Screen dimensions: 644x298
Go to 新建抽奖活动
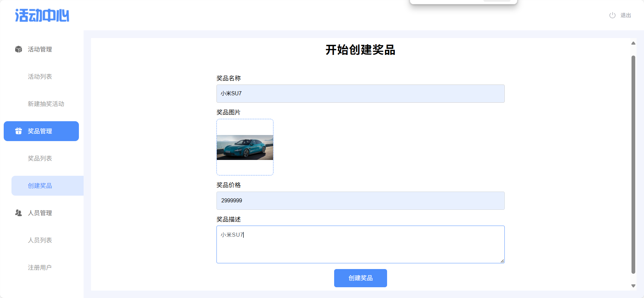[46, 104]
